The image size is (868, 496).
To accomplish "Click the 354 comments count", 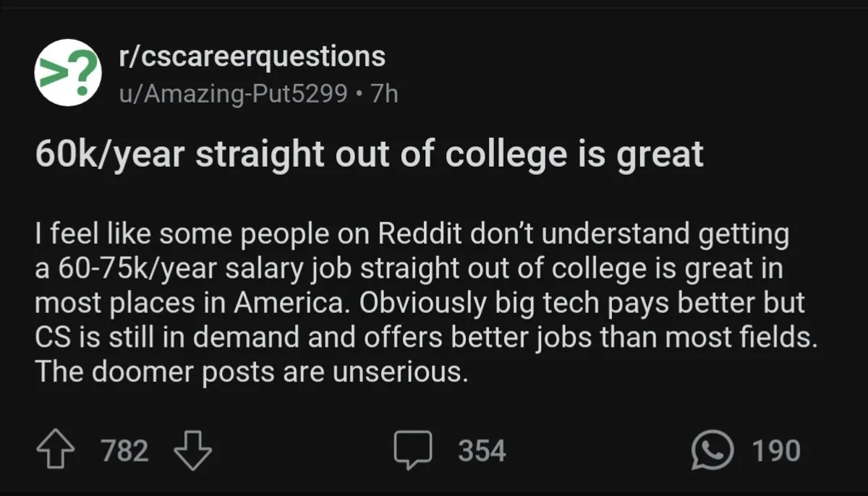I will 482,451.
